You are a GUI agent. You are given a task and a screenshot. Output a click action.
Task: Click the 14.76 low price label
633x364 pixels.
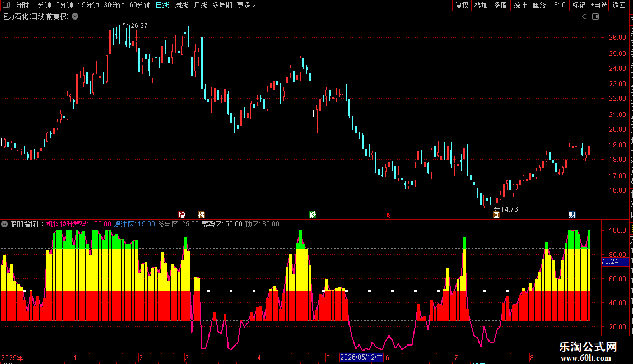point(509,209)
